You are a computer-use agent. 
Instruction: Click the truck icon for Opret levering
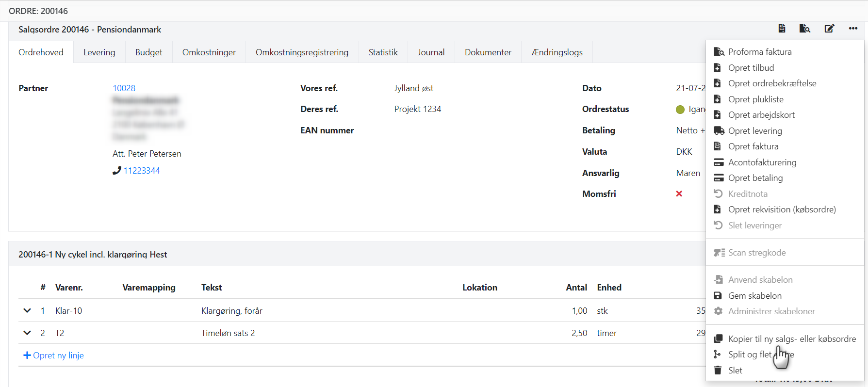coord(719,131)
